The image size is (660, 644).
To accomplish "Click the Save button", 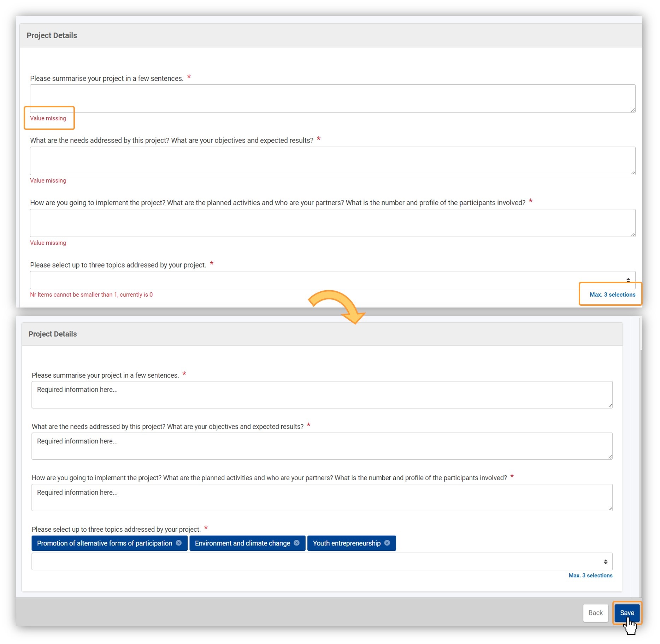I will point(627,613).
